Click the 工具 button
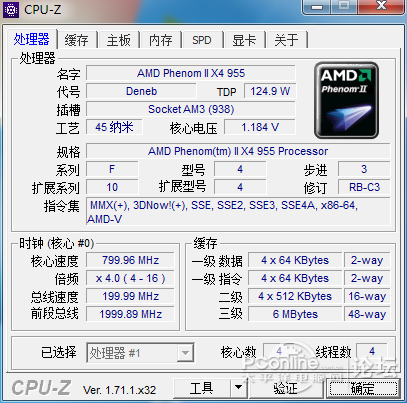This screenshot has height=403, width=407. (202, 388)
